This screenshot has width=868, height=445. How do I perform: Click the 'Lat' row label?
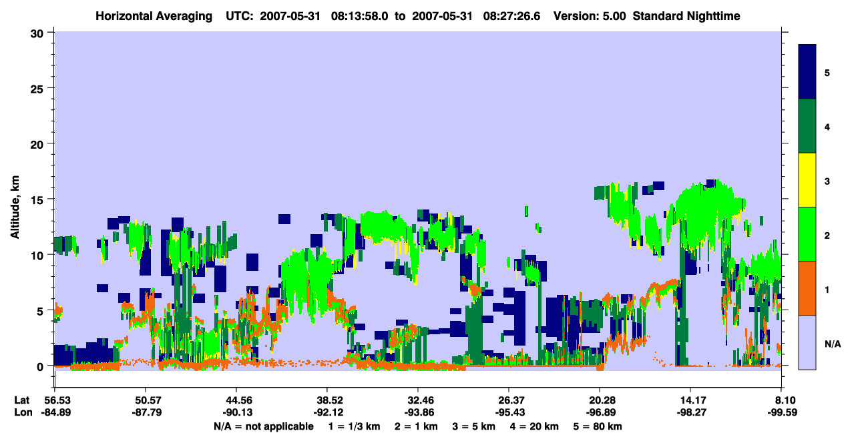[x=22, y=400]
